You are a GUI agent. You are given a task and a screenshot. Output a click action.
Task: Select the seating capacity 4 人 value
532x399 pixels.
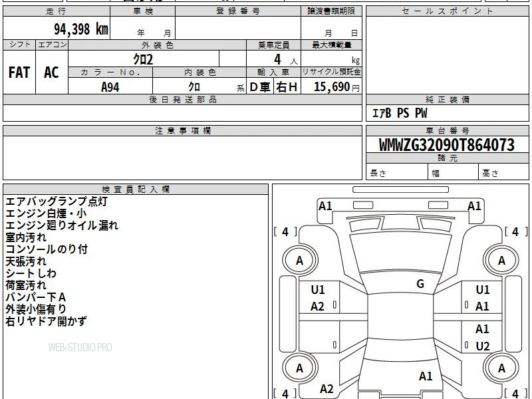pyautogui.click(x=286, y=60)
